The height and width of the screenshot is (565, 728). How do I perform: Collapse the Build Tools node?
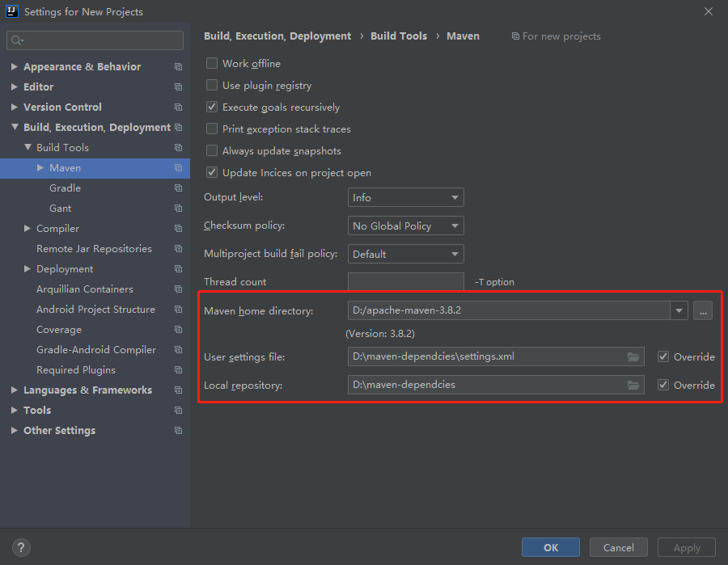pyautogui.click(x=28, y=147)
